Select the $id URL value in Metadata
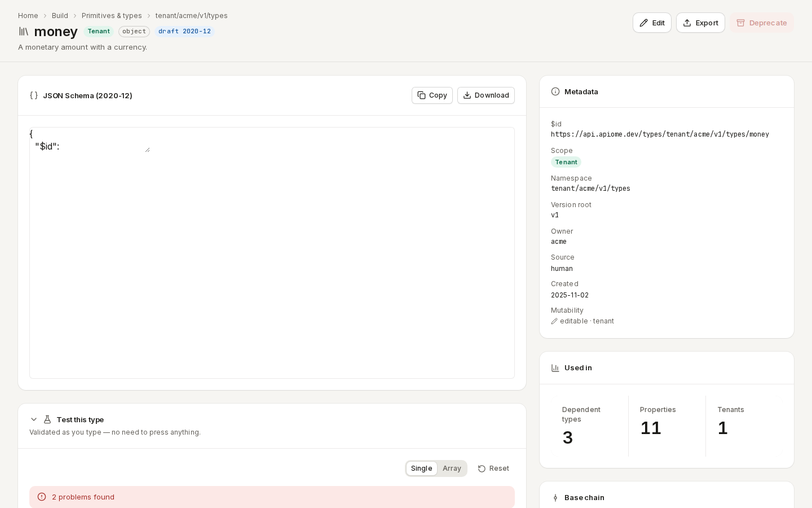812x508 pixels. pyautogui.click(x=660, y=134)
